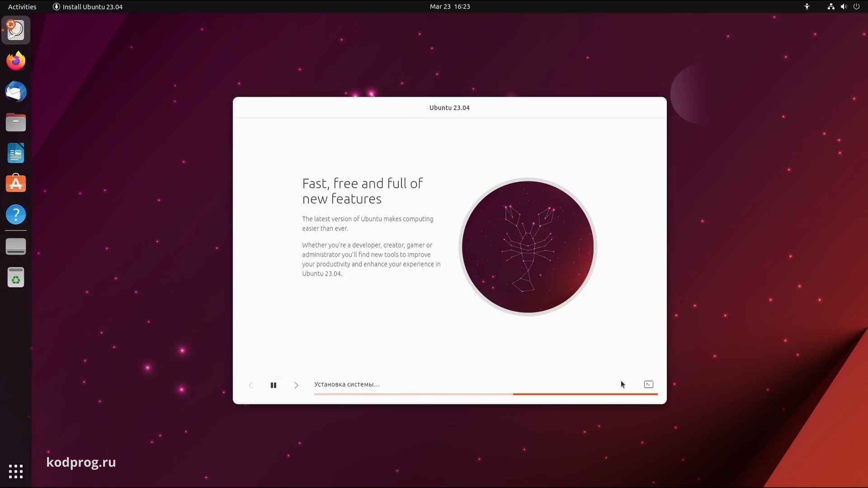Screen dimensions: 868x488
Task: Open the Files manager in the dock
Action: pos(16,122)
